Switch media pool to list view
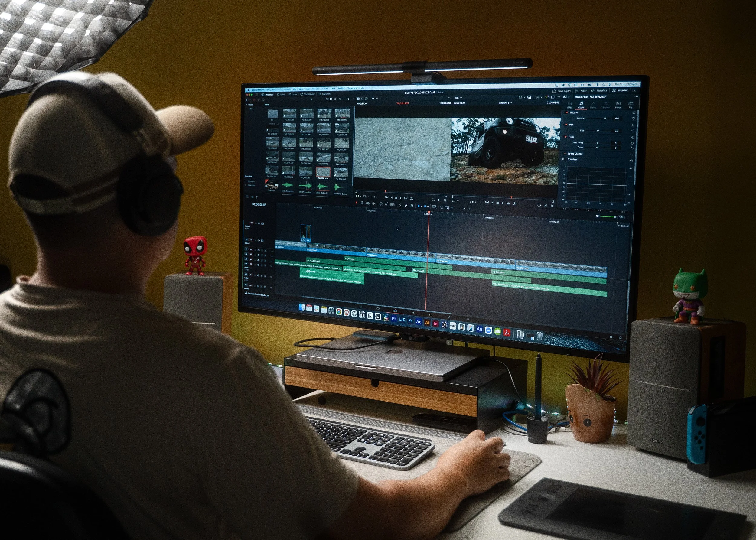This screenshot has height=540, width=756. 335,99
